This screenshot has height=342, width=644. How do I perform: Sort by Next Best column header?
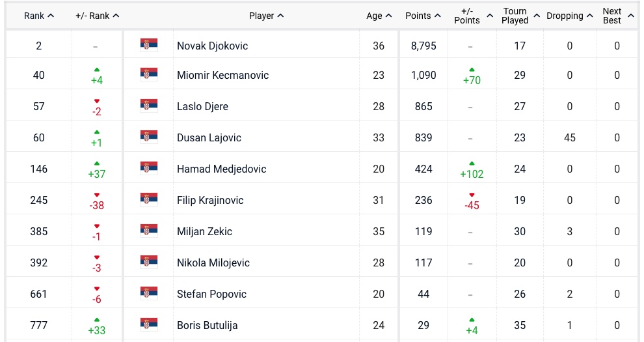[x=617, y=16]
